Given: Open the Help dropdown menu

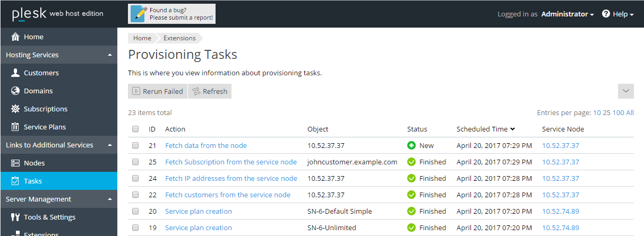Looking at the screenshot, I should click(618, 14).
